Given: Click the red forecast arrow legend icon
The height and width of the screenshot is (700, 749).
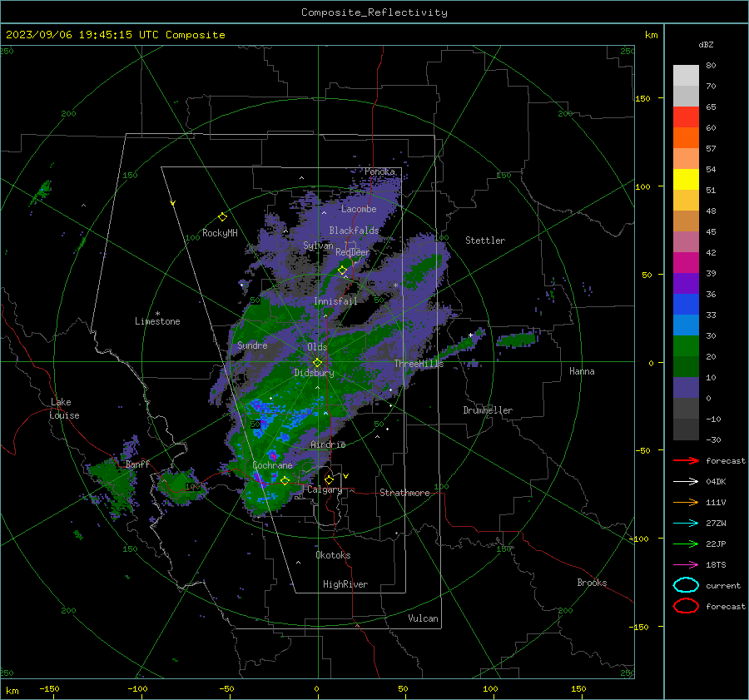Looking at the screenshot, I should tap(686, 460).
